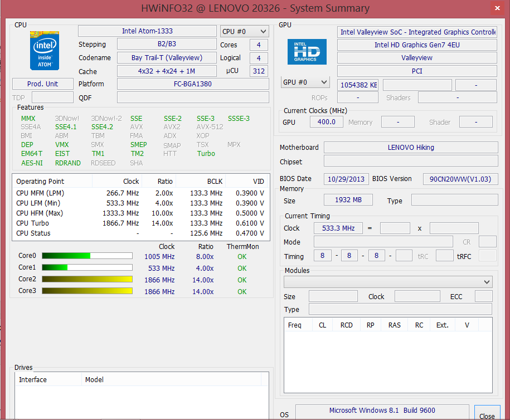Click the Core0 clock value 1005 MHz
510x420 pixels.
pyautogui.click(x=159, y=256)
